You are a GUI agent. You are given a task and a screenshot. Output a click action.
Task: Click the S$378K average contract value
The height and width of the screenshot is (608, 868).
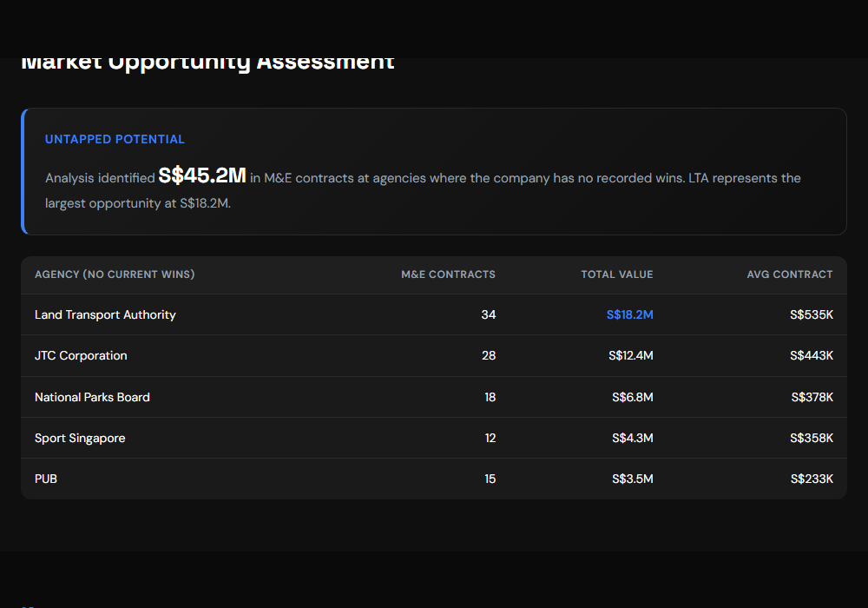coord(812,397)
